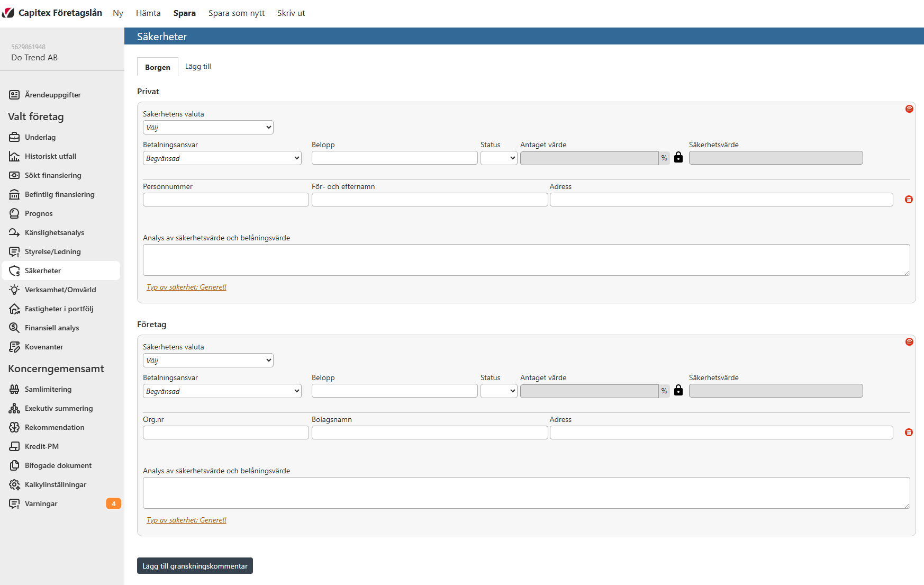Click the Företag Säkerhetsvärde field
Screen dimensions: 924x585
(776, 391)
